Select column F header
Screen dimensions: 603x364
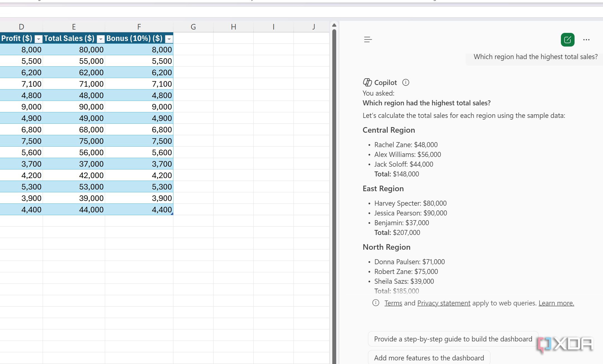click(139, 27)
